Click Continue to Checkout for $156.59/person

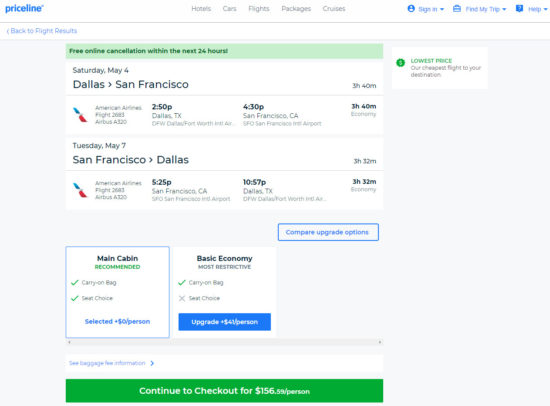pos(224,391)
